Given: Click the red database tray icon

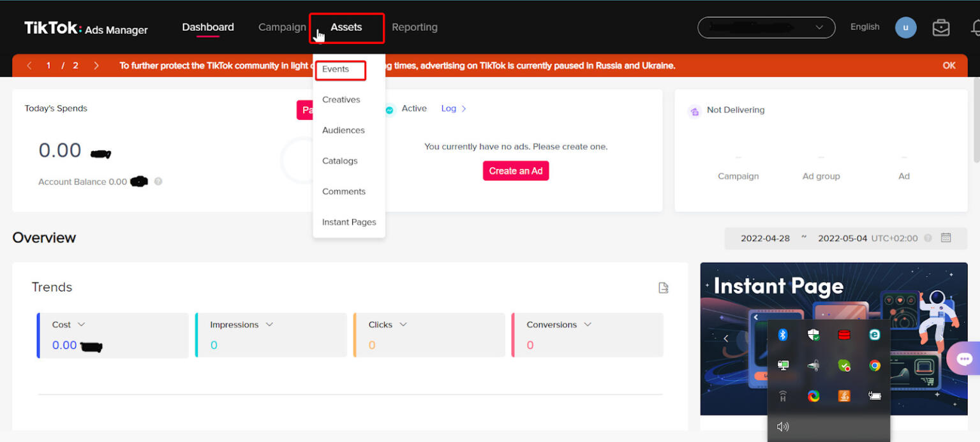Looking at the screenshot, I should tap(844, 335).
